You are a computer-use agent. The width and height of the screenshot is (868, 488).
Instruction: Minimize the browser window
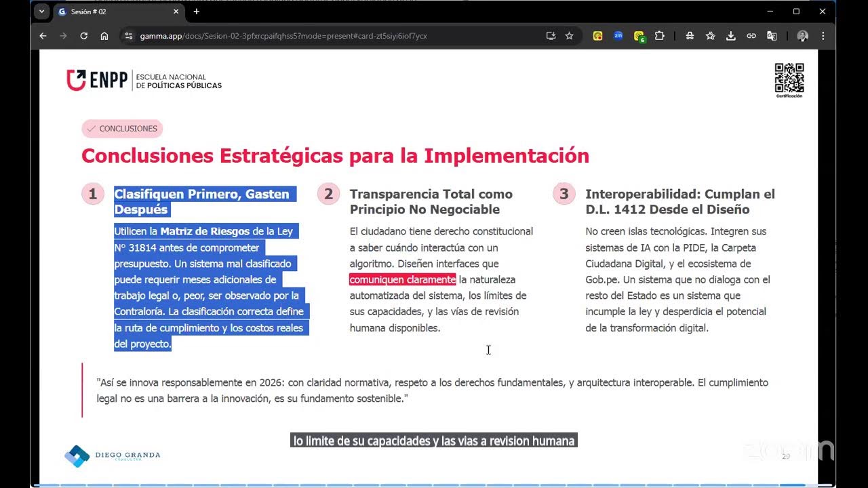tap(770, 12)
